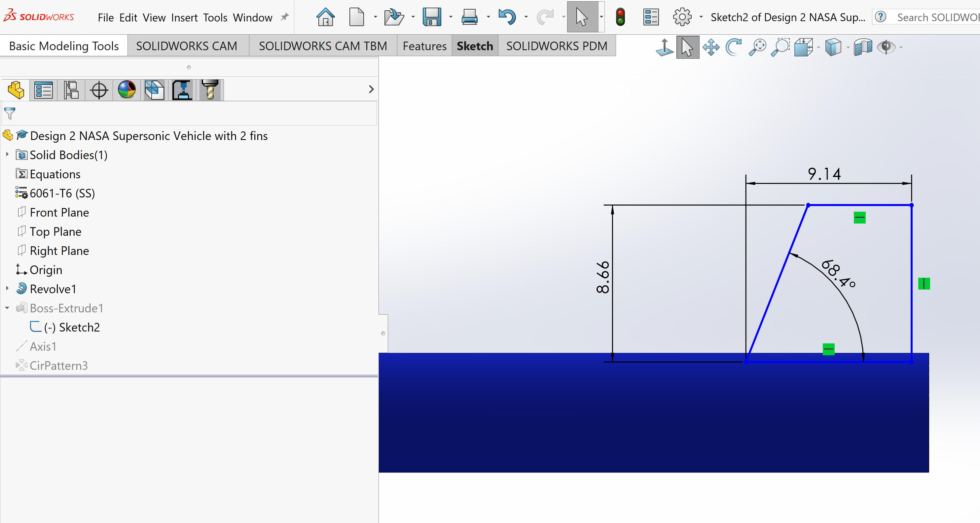Activate the Rotate view tool

[734, 48]
